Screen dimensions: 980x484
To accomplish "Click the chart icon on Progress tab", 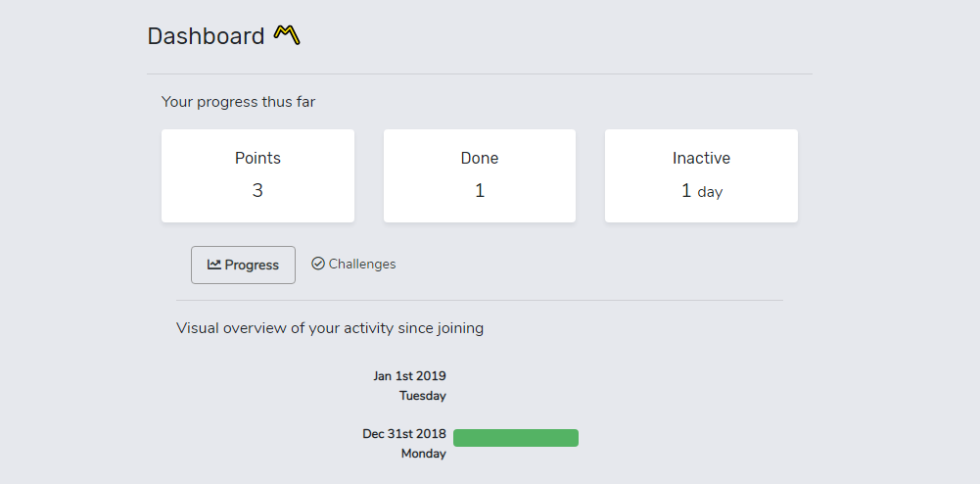I will coord(214,265).
